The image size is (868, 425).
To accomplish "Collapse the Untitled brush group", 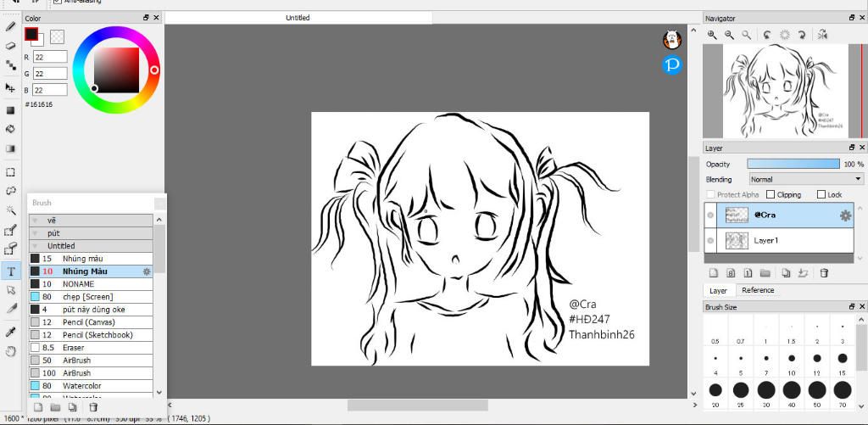I will [35, 246].
